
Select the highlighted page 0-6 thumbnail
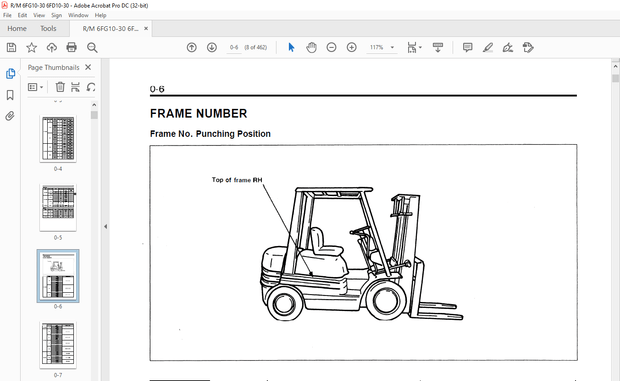coord(58,276)
